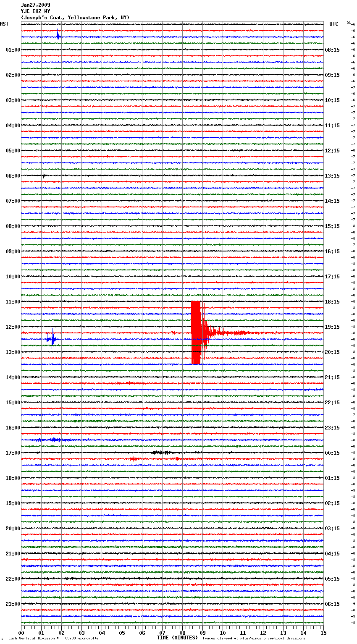Click the "18:15" UTC time label
Screen dimensions: 357x644
click(332, 302)
